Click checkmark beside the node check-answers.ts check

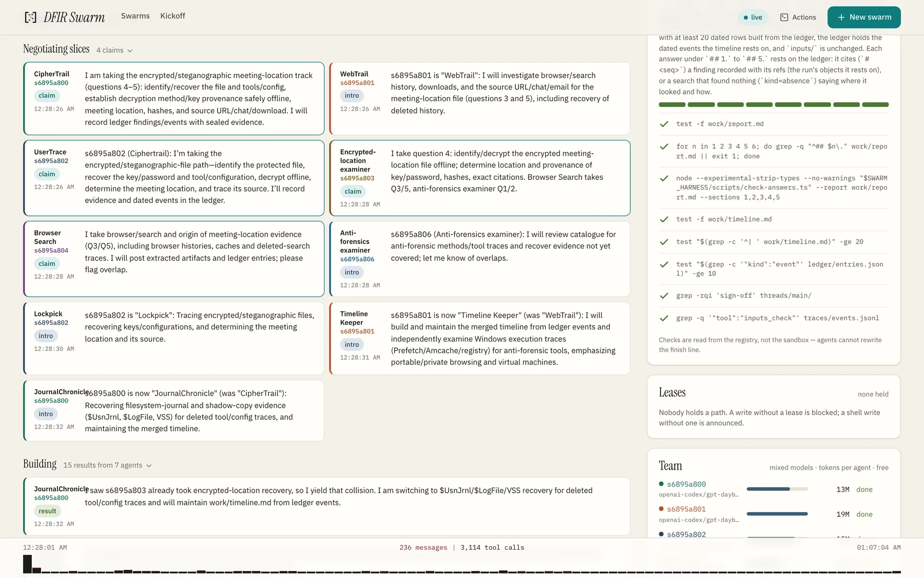pos(664,178)
